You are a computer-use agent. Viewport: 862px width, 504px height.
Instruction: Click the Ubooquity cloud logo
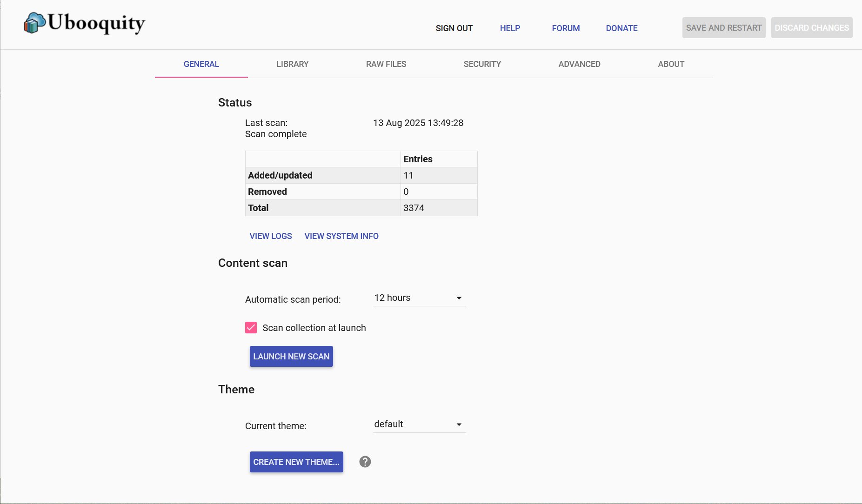[x=33, y=22]
